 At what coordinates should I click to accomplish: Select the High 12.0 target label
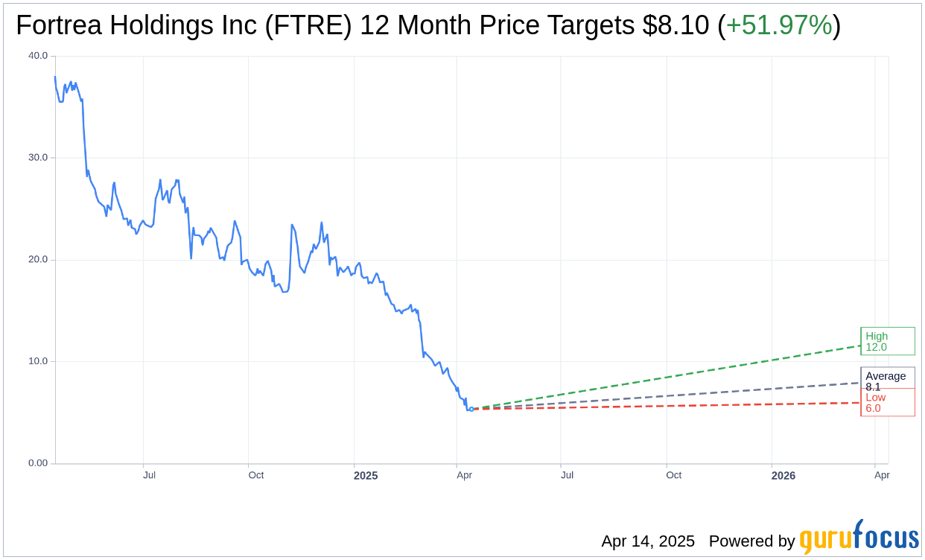[887, 341]
